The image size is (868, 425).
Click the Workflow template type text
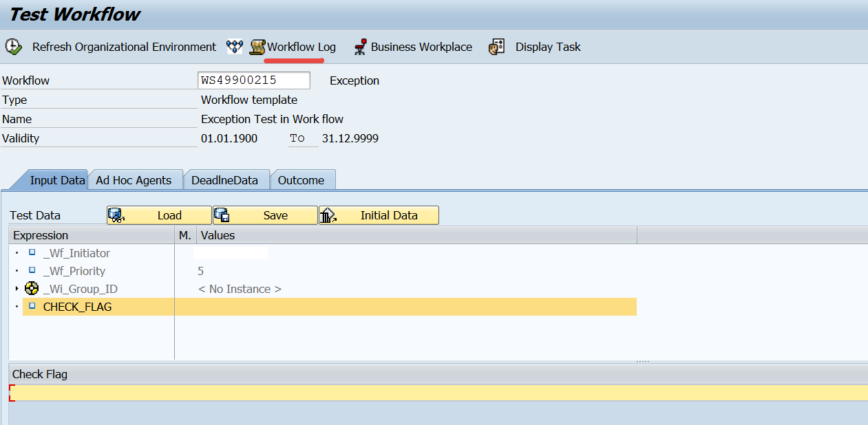tap(249, 100)
